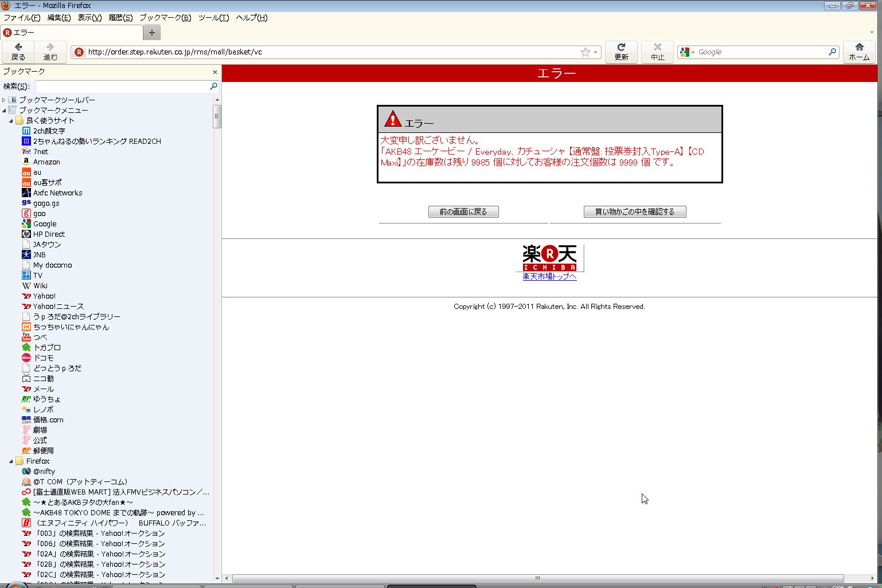
Task: Open the ドコモ bookmark
Action: point(38,358)
